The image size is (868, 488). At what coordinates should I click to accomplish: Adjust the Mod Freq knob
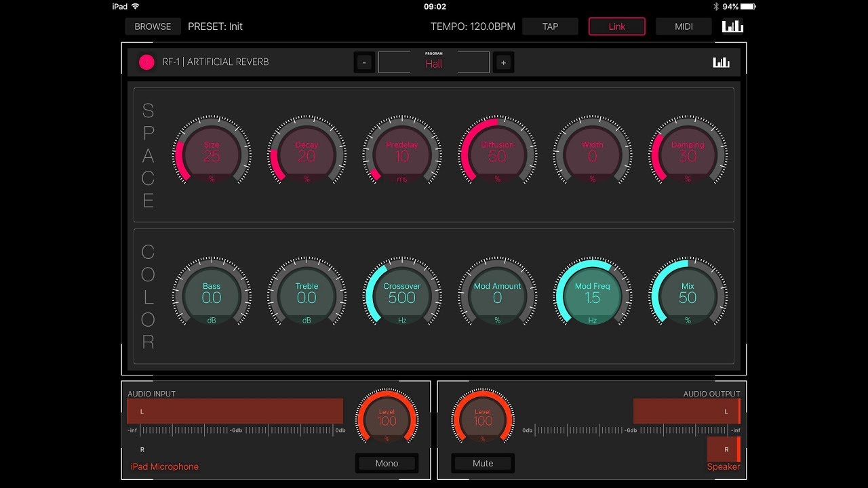(x=592, y=296)
